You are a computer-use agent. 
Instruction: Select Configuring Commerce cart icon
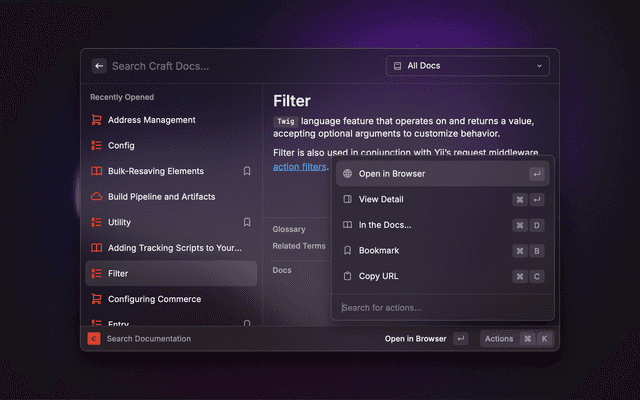(x=97, y=299)
